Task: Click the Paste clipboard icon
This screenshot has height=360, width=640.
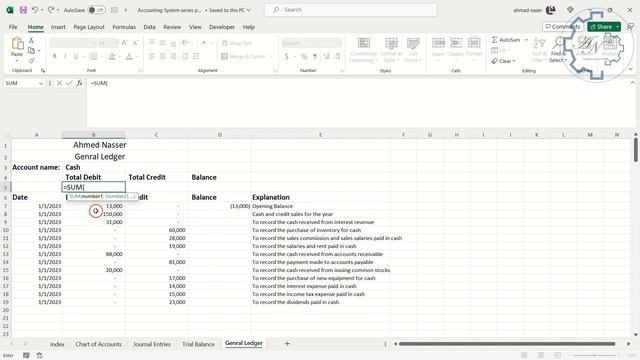Action: pos(17,43)
